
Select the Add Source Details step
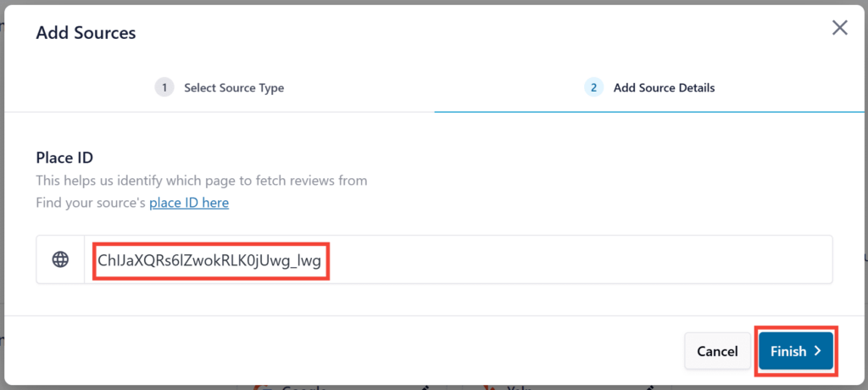(x=663, y=87)
